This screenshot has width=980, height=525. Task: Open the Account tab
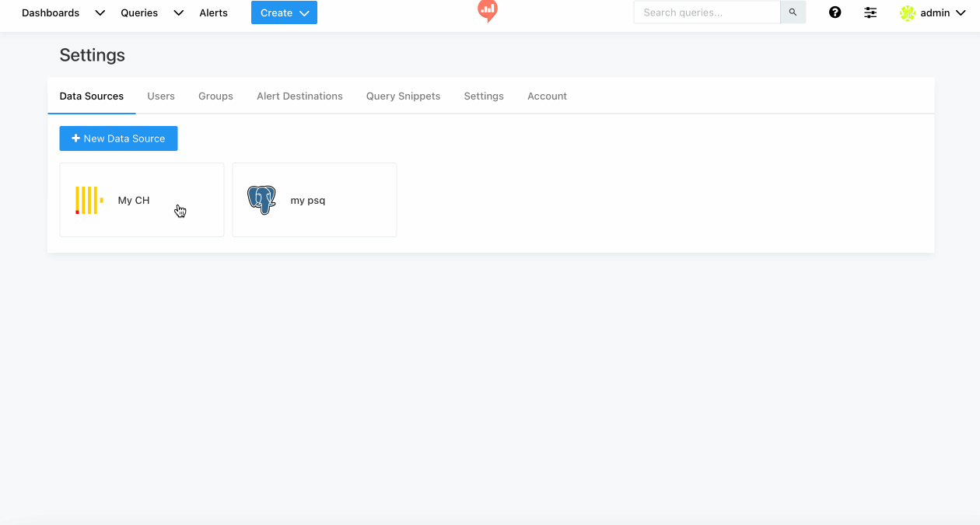[547, 96]
